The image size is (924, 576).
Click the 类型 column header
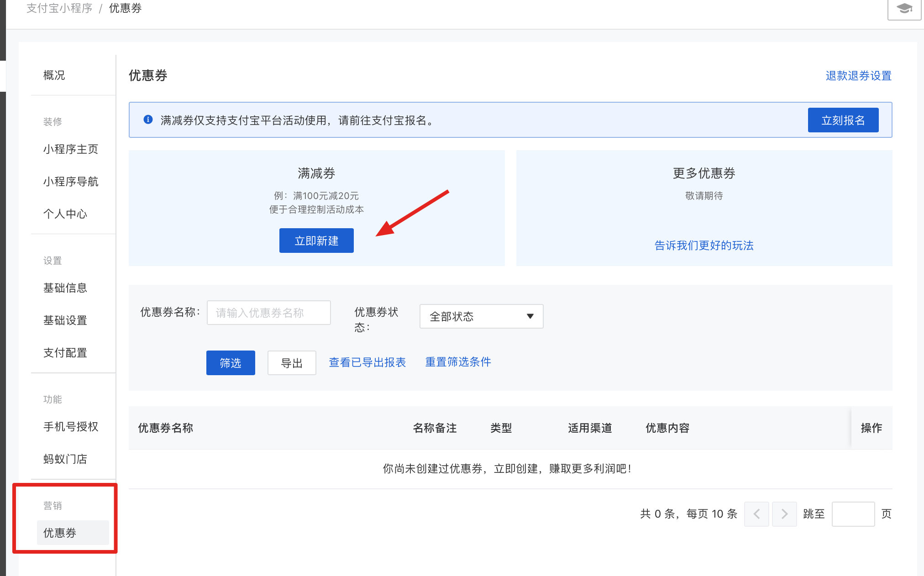click(501, 428)
